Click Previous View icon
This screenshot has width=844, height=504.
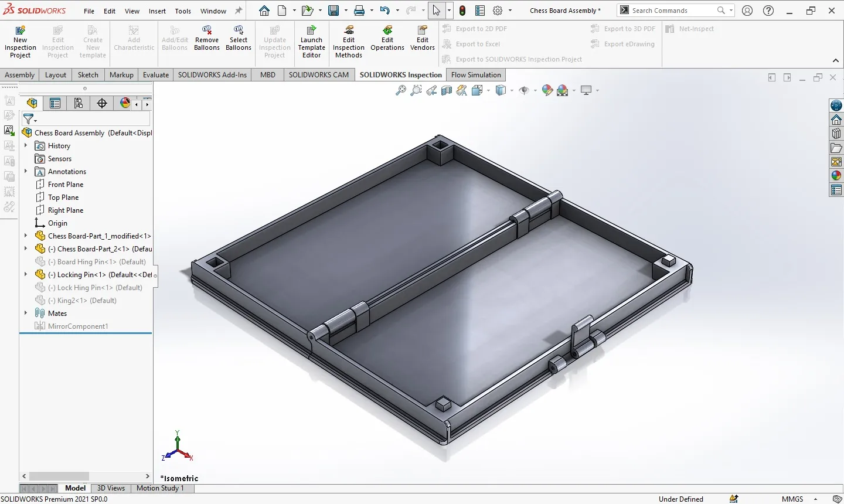[x=431, y=90]
